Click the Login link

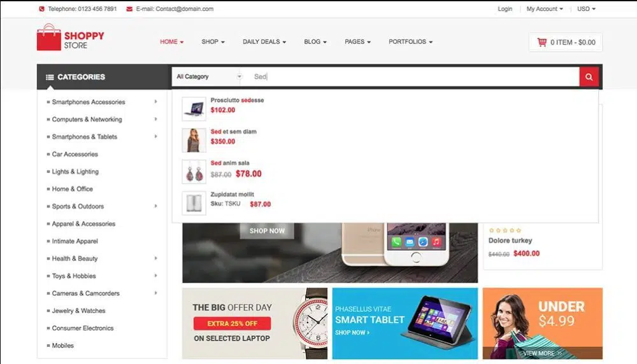(505, 9)
